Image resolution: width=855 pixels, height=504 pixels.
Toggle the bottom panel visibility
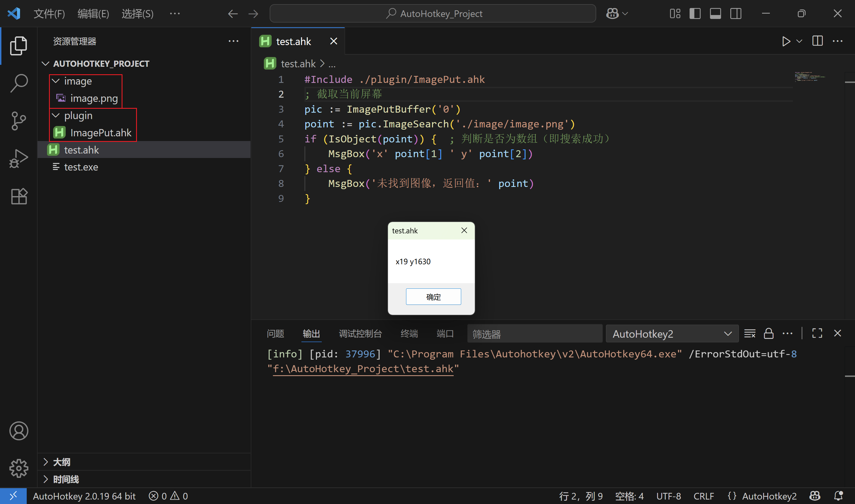715,14
